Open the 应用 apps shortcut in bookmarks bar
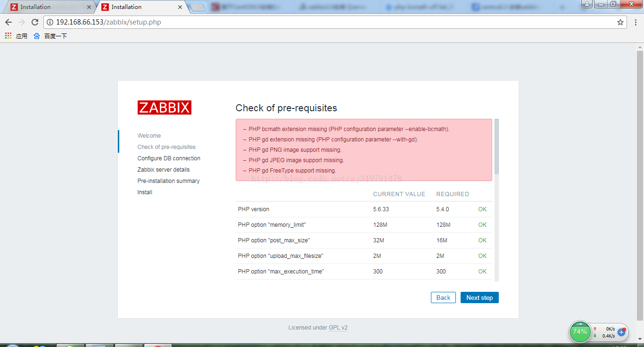 pos(16,36)
